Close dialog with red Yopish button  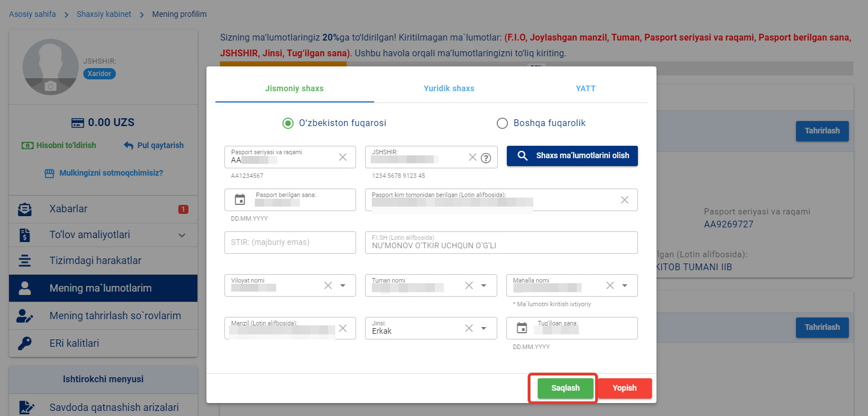[x=624, y=388]
